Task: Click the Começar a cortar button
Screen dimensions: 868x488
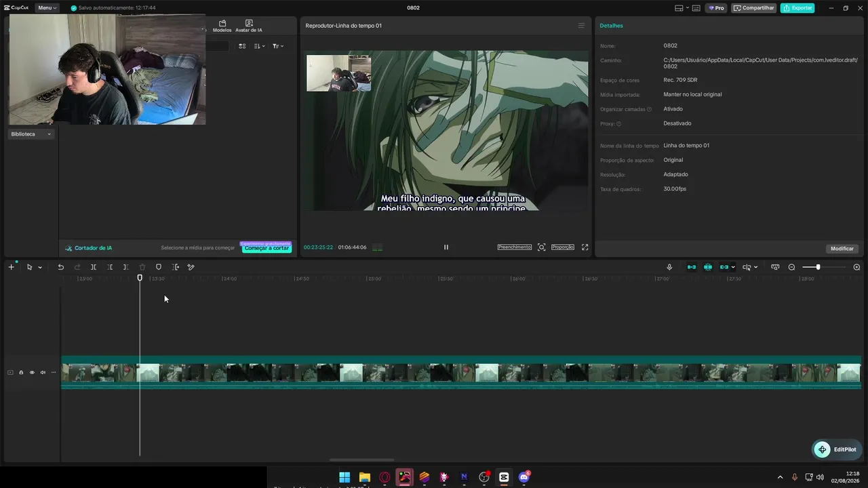Action: [x=267, y=248]
